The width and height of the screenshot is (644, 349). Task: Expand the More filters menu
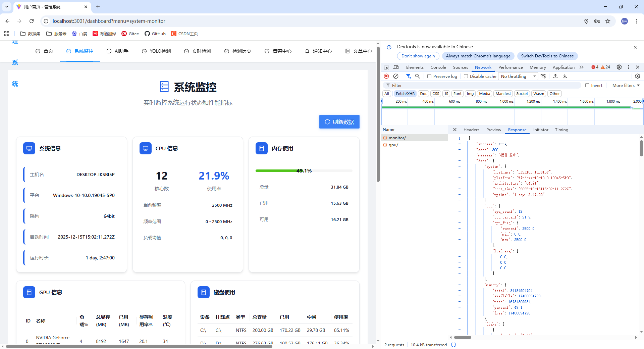point(626,85)
